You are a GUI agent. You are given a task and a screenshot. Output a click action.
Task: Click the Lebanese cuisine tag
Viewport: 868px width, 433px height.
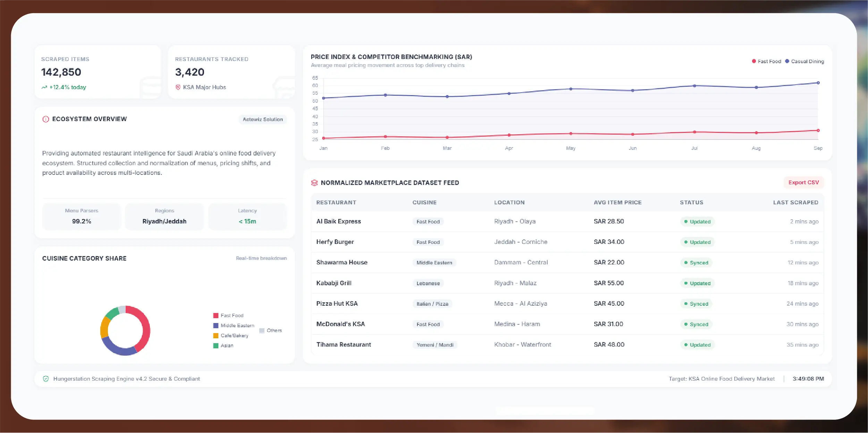click(x=428, y=283)
